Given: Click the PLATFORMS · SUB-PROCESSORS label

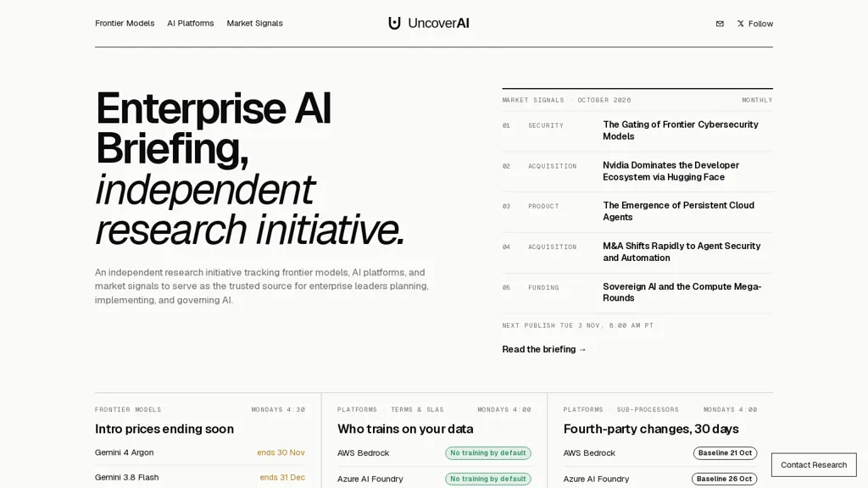Looking at the screenshot, I should point(620,409).
